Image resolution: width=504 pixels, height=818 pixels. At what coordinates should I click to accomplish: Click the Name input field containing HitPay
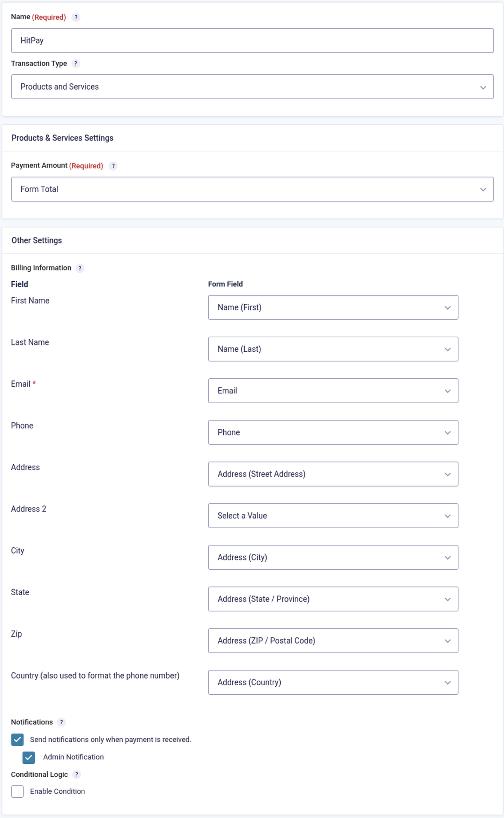[x=252, y=41]
